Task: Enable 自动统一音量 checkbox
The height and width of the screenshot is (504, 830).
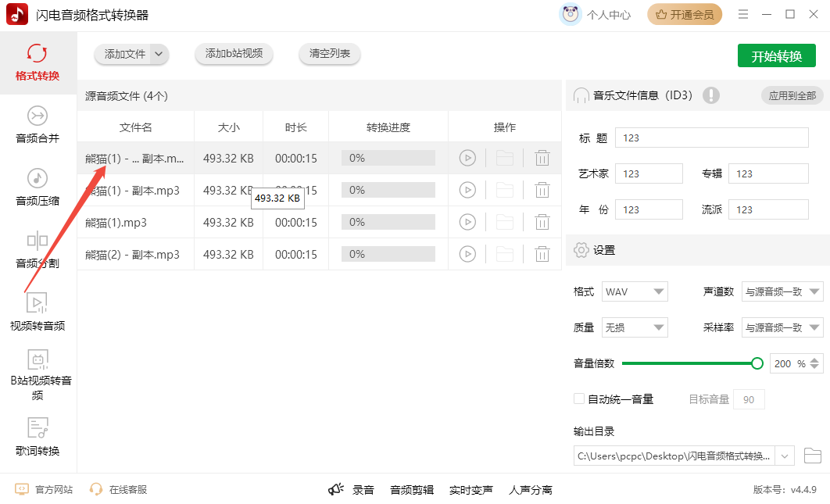Action: tap(578, 399)
